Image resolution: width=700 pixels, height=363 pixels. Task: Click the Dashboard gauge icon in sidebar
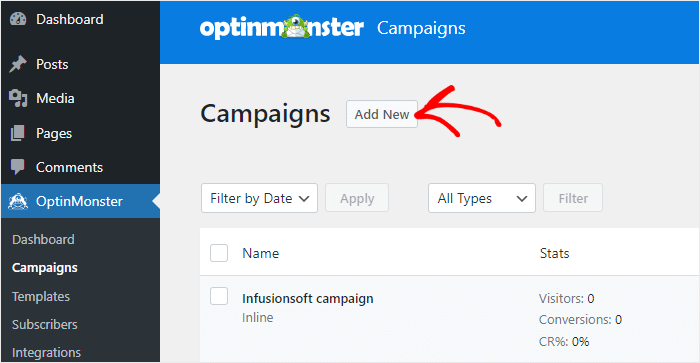click(18, 19)
